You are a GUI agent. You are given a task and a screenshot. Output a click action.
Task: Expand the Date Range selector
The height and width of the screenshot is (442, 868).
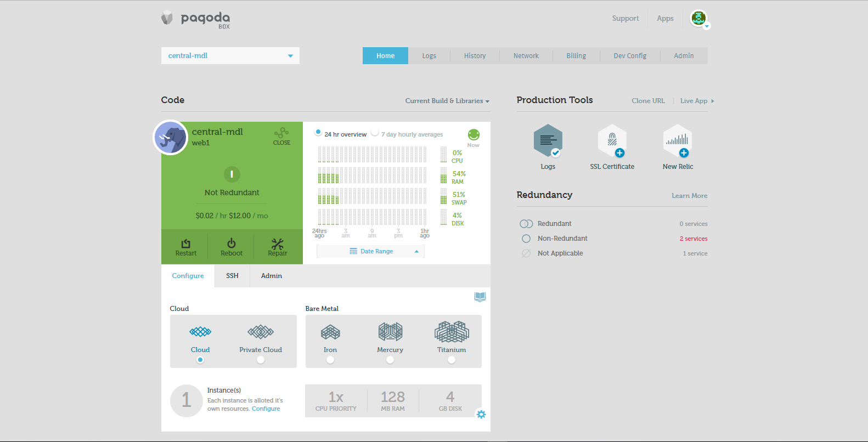370,251
